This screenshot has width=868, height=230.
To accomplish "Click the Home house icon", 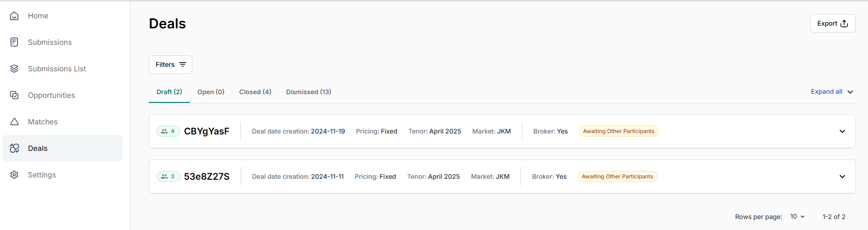I will (x=14, y=16).
